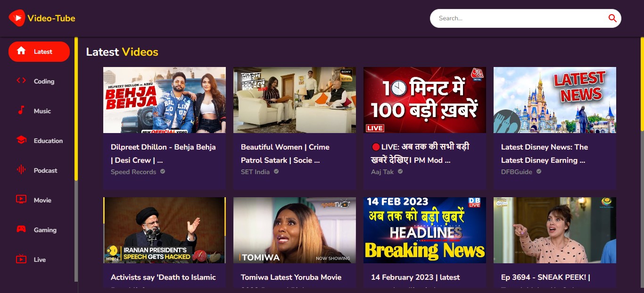Image resolution: width=644 pixels, height=293 pixels.
Task: Open the Tomiwa movie thumbnail
Action: [x=295, y=230]
